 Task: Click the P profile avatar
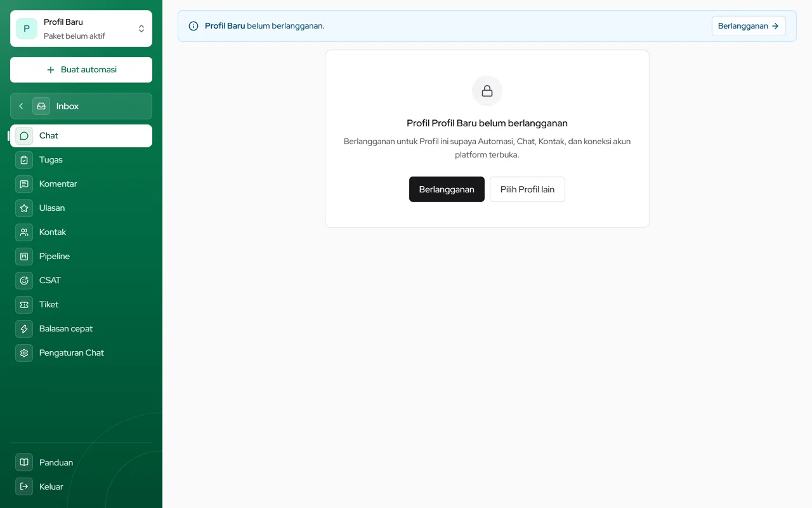27,29
